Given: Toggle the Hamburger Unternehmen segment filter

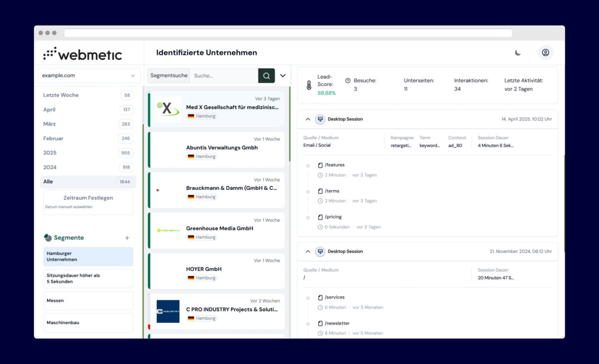Looking at the screenshot, I should 88,257.
